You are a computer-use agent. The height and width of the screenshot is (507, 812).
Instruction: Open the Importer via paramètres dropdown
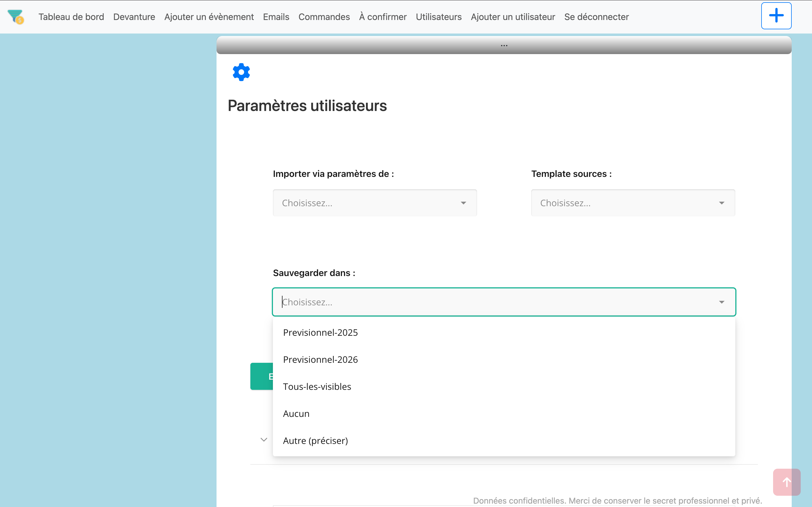(x=374, y=203)
